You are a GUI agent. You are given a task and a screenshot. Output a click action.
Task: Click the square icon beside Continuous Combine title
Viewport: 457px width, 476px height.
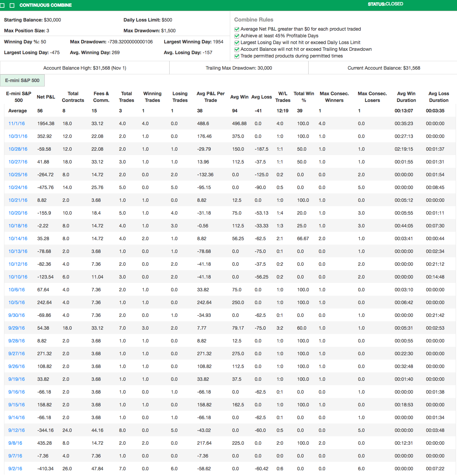[12, 5]
